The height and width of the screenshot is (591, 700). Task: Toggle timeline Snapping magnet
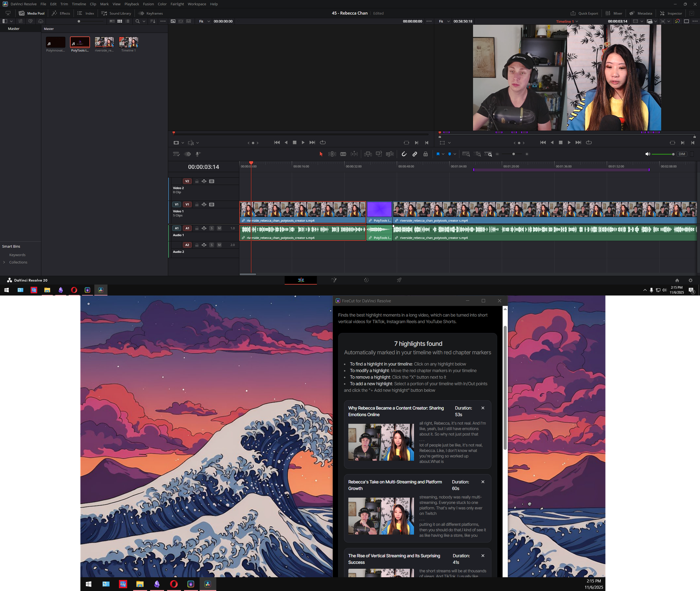pyautogui.click(x=404, y=154)
